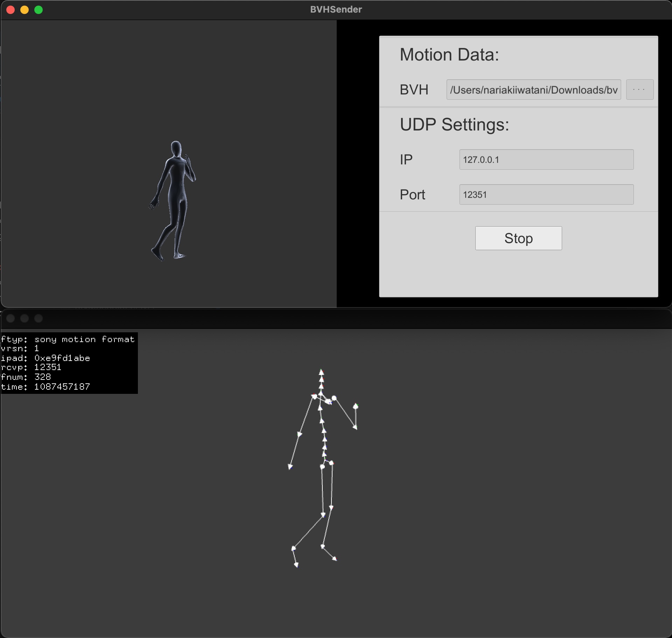This screenshot has width=672, height=638.
Task: Minimize the BVHSender window with yellow button
Action: (x=24, y=10)
